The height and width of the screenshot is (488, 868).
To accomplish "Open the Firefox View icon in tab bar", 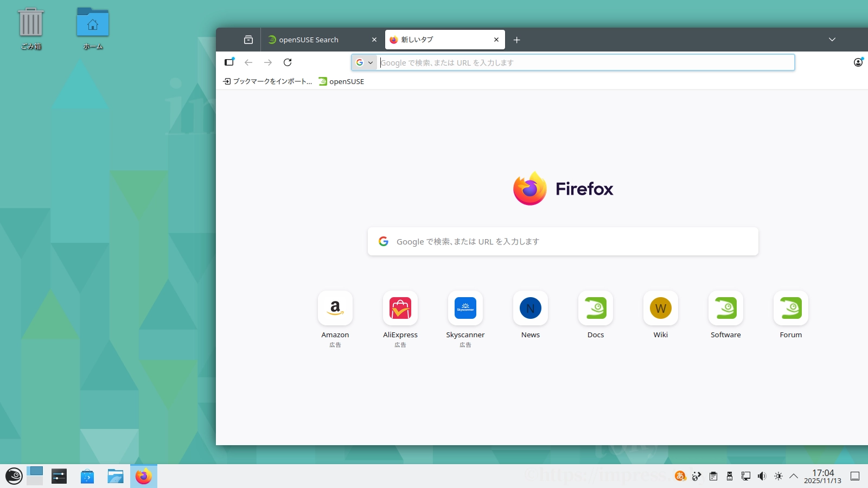I will click(248, 40).
